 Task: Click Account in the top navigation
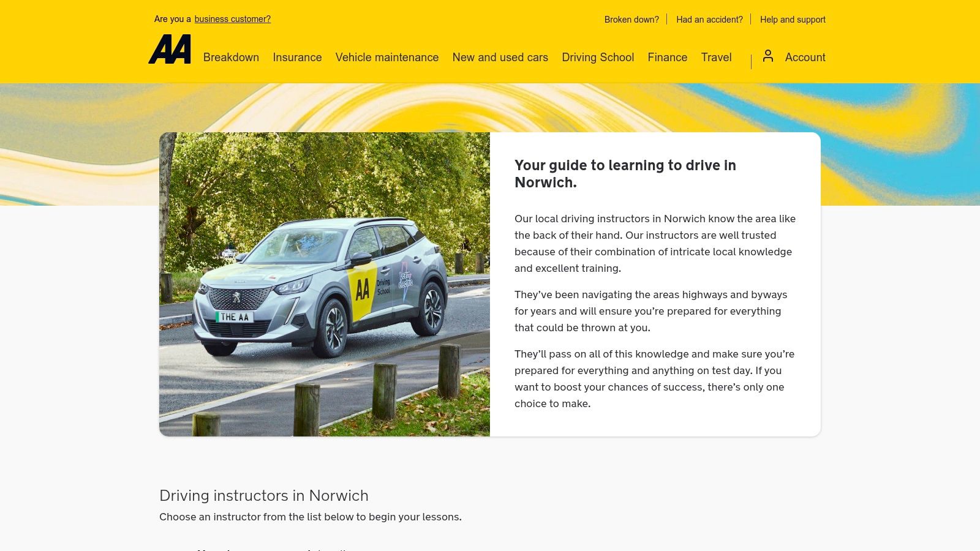805,57
